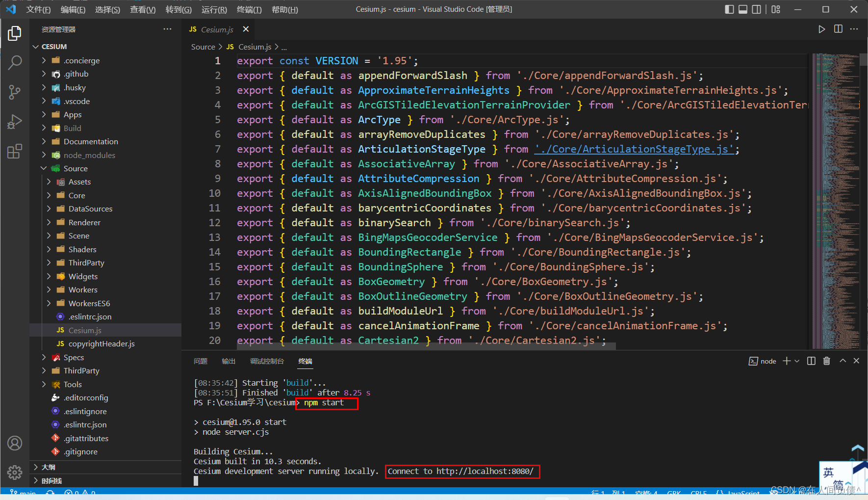Expand the Core folder
The image size is (868, 500).
pos(106,195)
